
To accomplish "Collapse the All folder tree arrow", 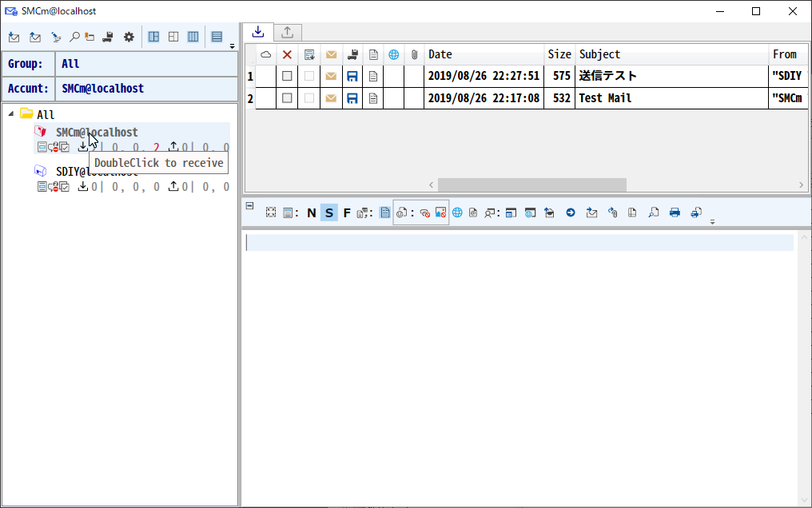I will (x=11, y=113).
